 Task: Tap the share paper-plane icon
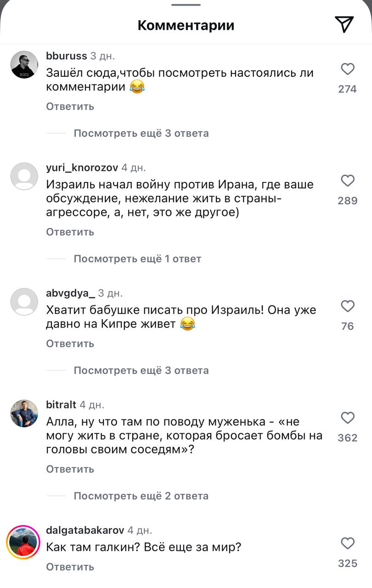pos(344,24)
